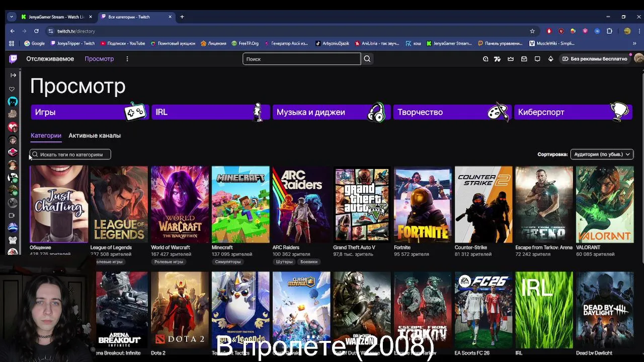Open Подписки - YouTube bookmark

click(x=123, y=43)
